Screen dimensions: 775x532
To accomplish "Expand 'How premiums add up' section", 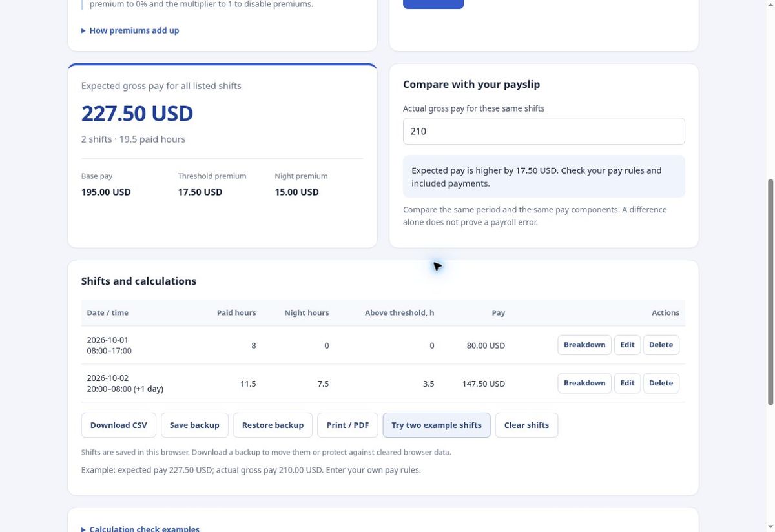I will (130, 30).
